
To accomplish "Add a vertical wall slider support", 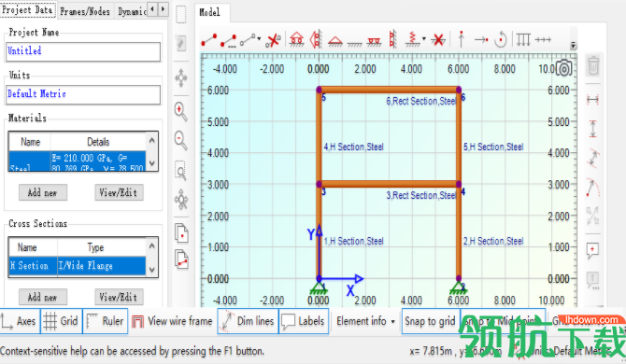I will coord(392,39).
